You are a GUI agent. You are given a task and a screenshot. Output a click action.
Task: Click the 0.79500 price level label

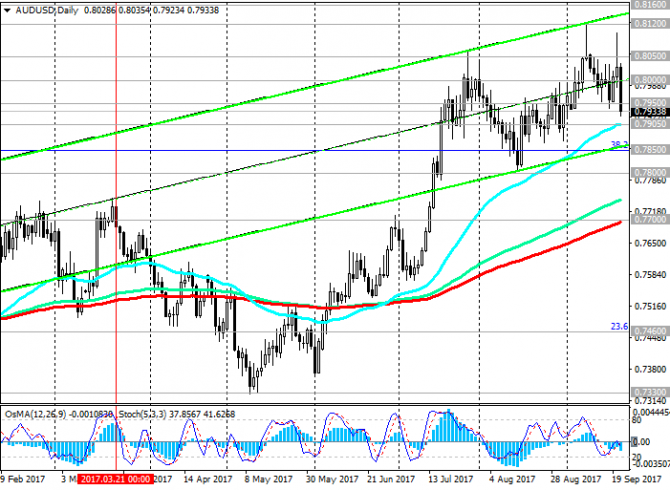point(650,103)
